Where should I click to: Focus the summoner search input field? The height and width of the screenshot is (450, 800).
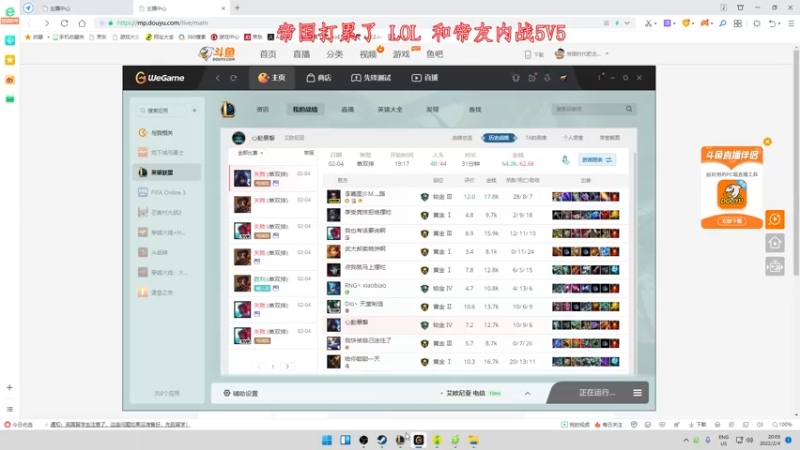(x=588, y=109)
